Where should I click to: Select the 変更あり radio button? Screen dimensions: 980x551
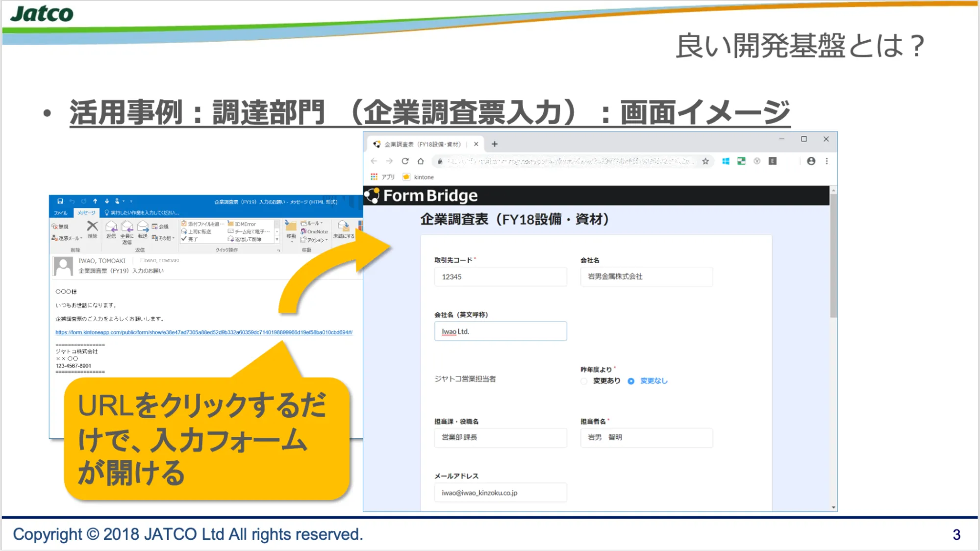coord(584,381)
